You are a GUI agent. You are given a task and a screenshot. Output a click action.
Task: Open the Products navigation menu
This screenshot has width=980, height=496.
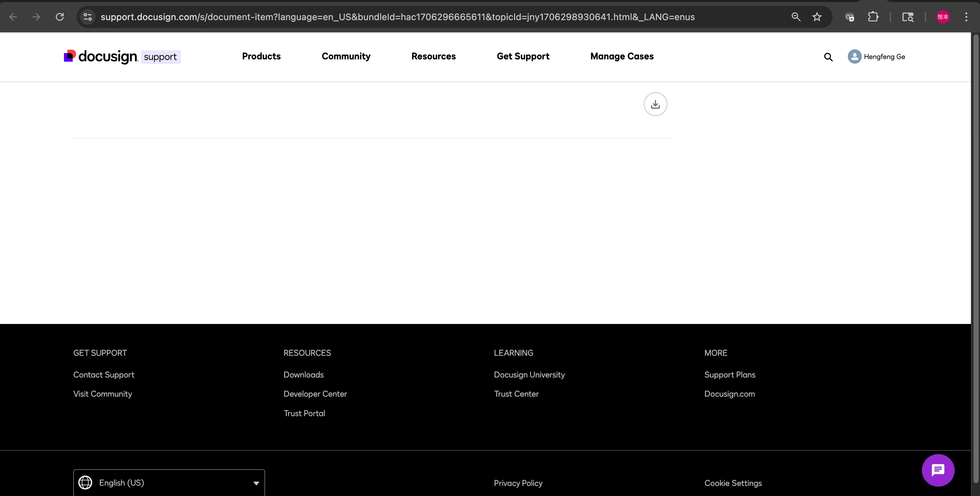261,56
